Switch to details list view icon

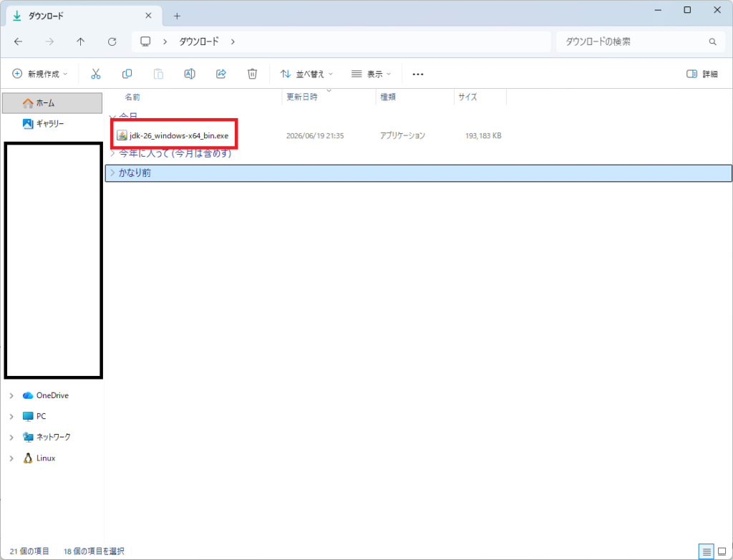click(707, 551)
